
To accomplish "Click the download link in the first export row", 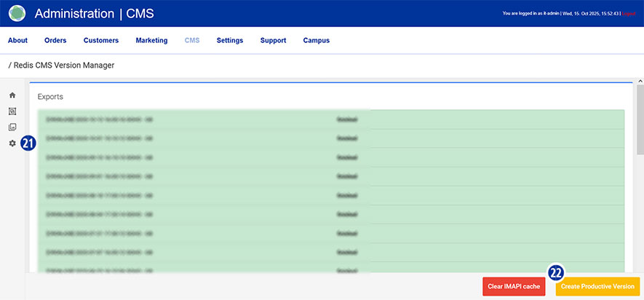I will (347, 119).
